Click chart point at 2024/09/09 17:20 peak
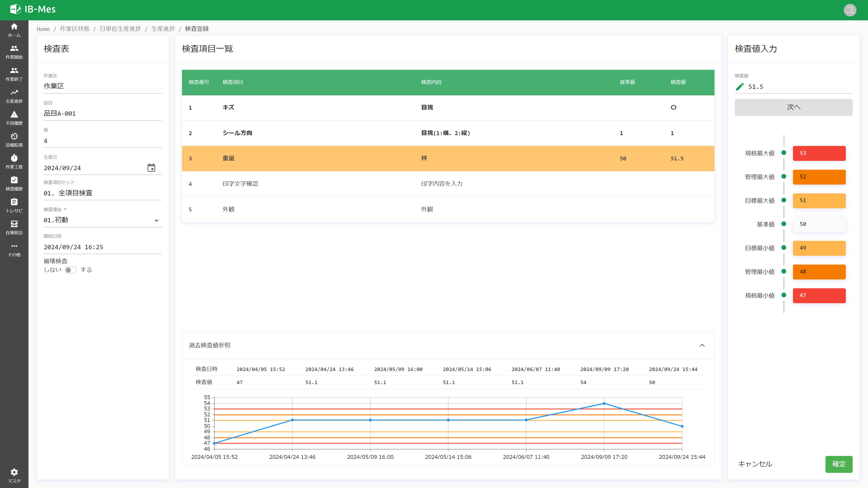The image size is (868, 488). (x=604, y=404)
